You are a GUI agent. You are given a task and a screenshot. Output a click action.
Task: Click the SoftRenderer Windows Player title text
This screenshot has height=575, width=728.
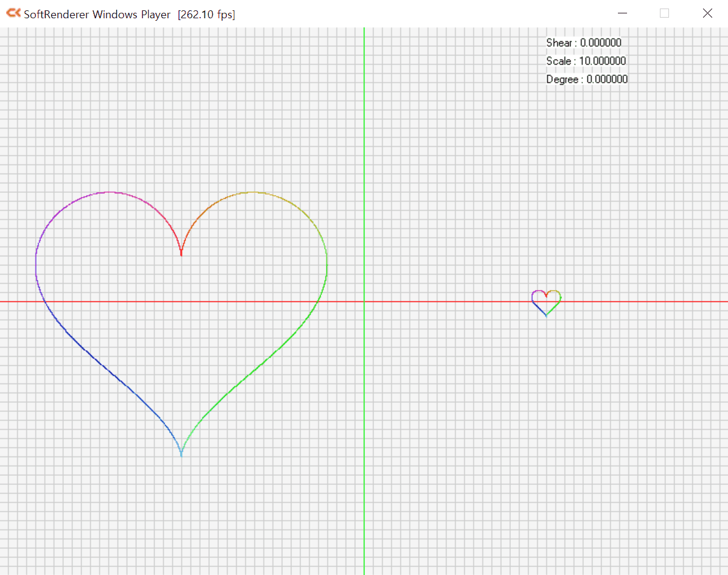tap(97, 15)
